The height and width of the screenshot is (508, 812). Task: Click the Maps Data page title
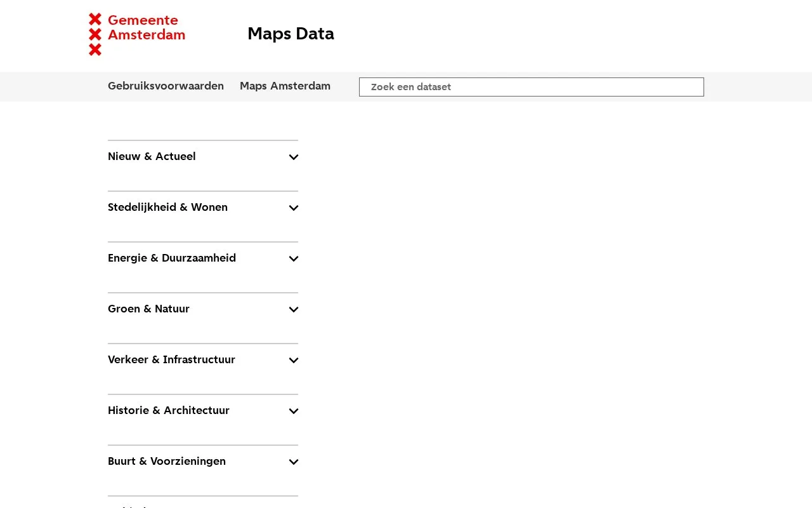click(291, 34)
